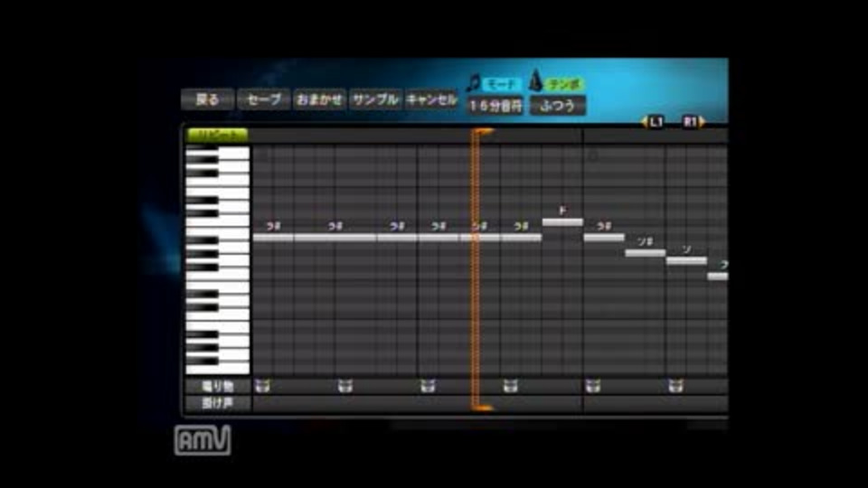Open the 16分音符 note length selector
868x488 pixels.
tap(495, 105)
